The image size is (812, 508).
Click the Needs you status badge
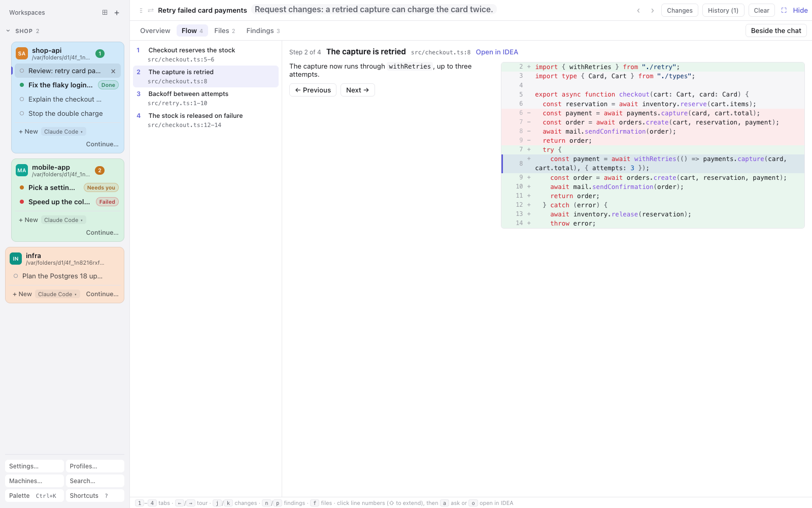tap(101, 187)
